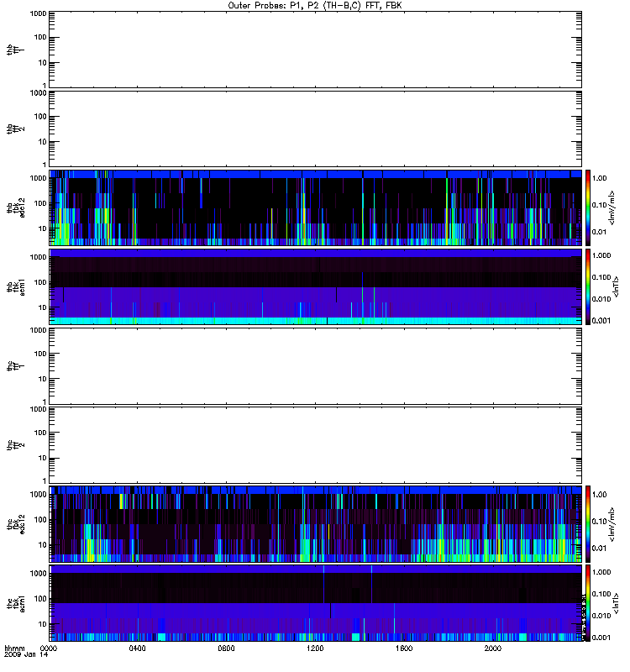Click the "0.01" value on thc edc12 color bar
The height and width of the screenshot is (672, 630).
pos(599,549)
